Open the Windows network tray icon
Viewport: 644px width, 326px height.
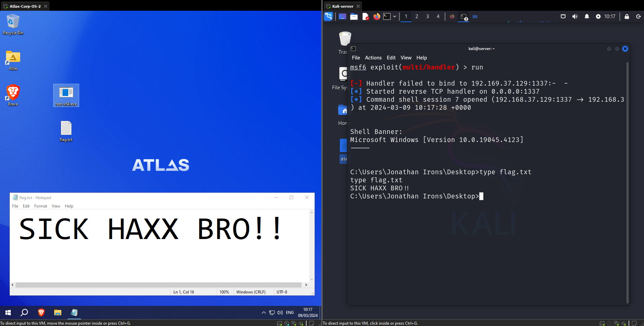point(272,313)
